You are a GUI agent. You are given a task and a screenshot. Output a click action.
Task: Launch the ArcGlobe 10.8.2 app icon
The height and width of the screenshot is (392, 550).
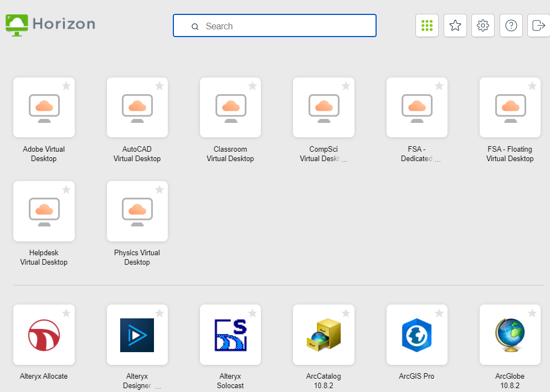pos(510,335)
